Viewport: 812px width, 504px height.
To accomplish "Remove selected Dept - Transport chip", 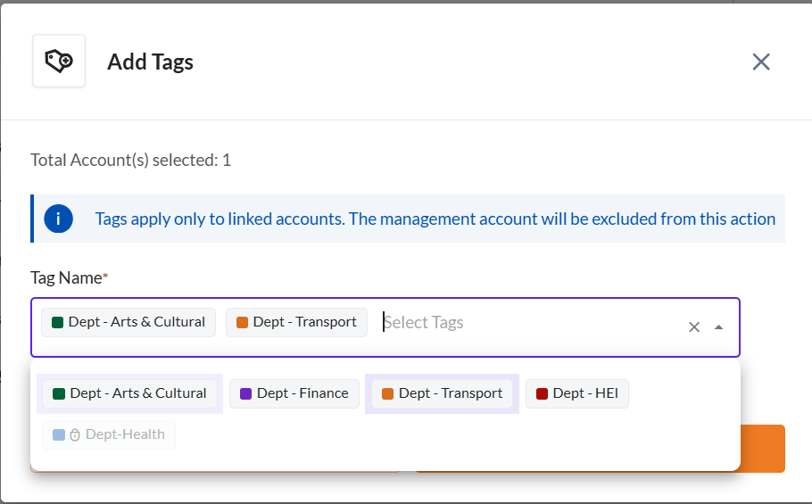I will 297,322.
